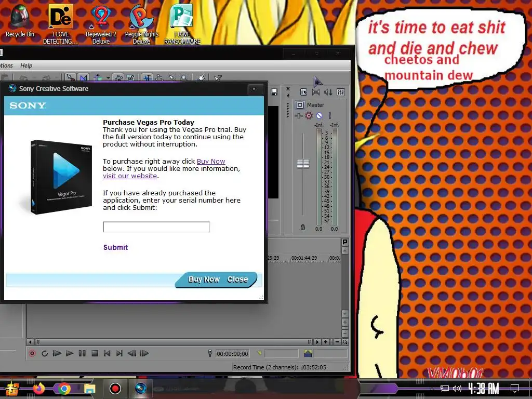Image resolution: width=532 pixels, height=399 pixels.
Task: Click the timeline marker tool icon
Action: coord(345,242)
